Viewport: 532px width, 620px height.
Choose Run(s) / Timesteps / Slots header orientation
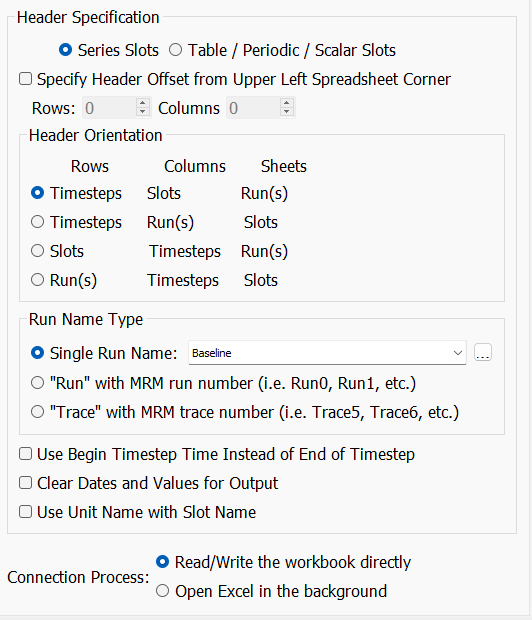(x=38, y=280)
